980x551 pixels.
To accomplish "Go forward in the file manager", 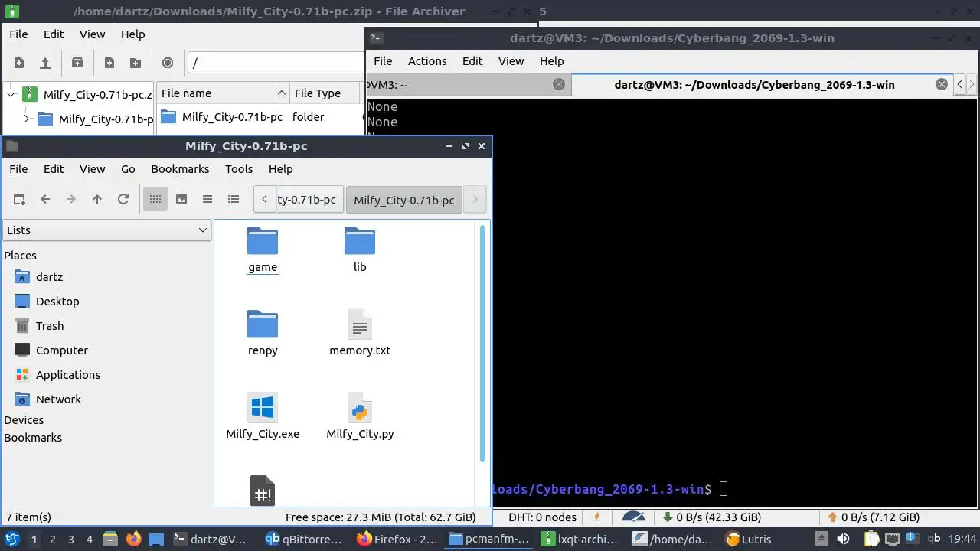I will click(x=71, y=199).
